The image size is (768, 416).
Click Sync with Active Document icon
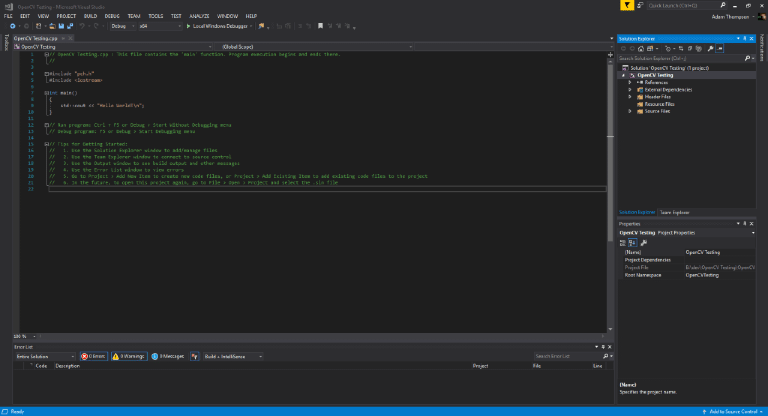click(681, 49)
